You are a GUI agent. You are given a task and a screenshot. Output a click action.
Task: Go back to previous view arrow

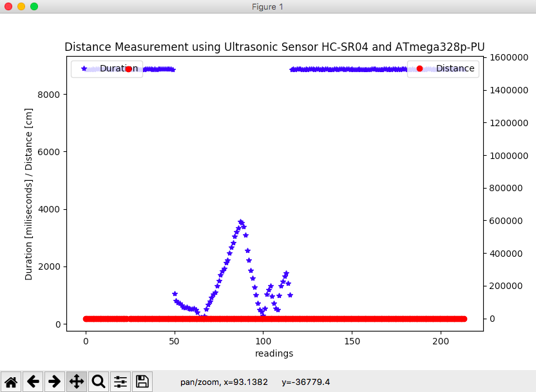pyautogui.click(x=33, y=382)
